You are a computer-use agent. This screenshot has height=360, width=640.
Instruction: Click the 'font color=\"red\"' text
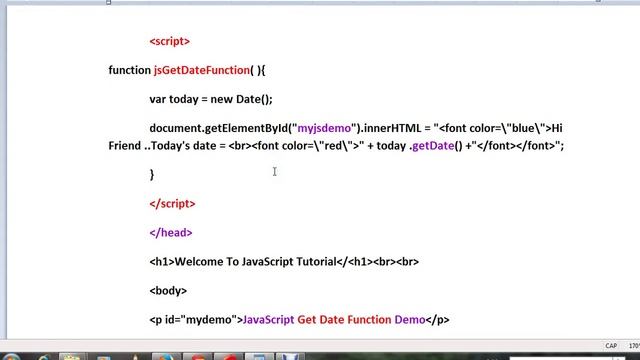304,146
